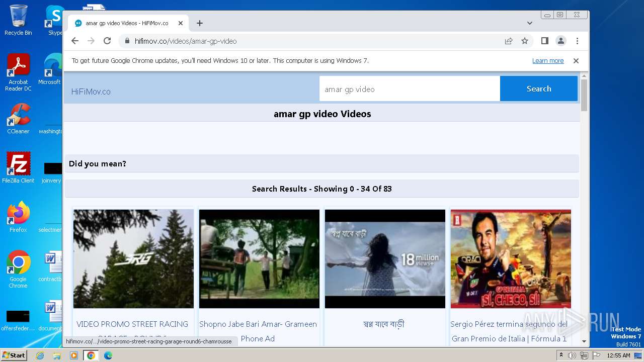The height and width of the screenshot is (362, 644).
Task: Click the network tray icon
Action: [x=584, y=355]
